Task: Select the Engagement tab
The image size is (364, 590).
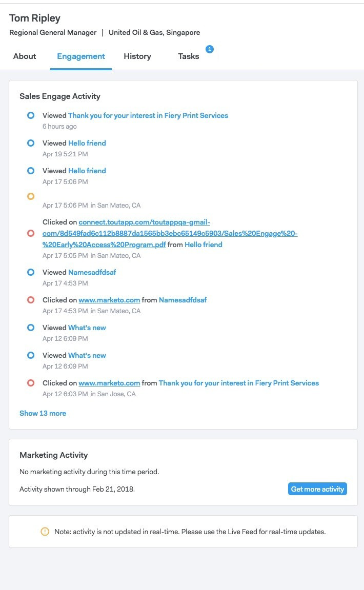Action: point(81,56)
